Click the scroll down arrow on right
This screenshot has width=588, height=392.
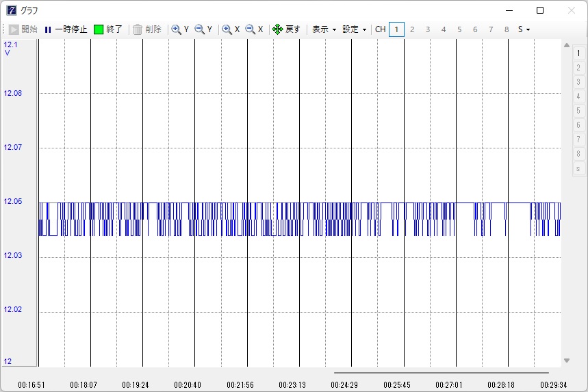pos(566,361)
